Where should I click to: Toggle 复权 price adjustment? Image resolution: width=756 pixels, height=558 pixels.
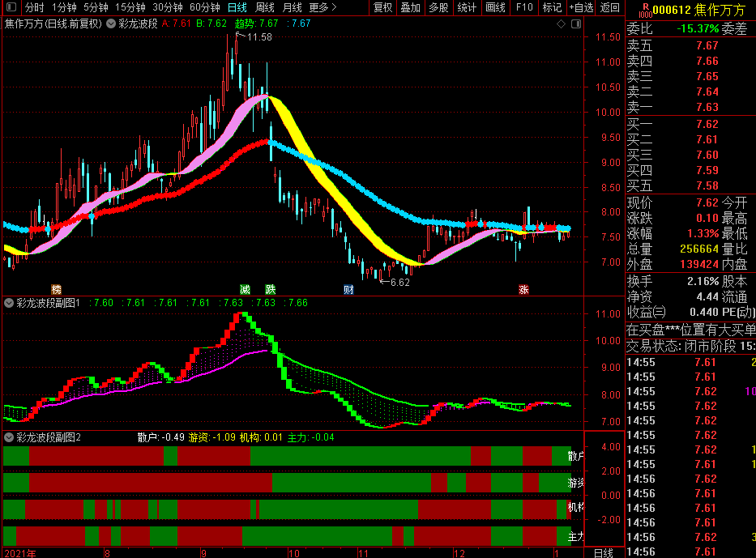(x=383, y=7)
